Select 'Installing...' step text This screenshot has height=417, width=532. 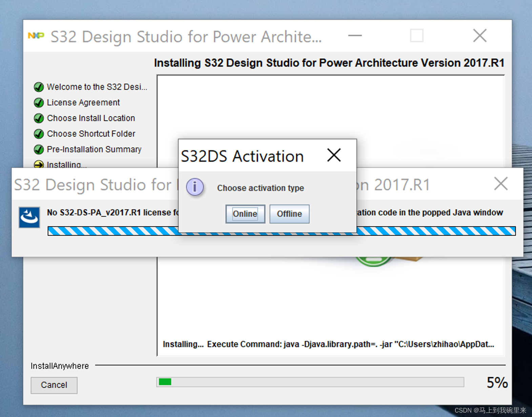(66, 165)
